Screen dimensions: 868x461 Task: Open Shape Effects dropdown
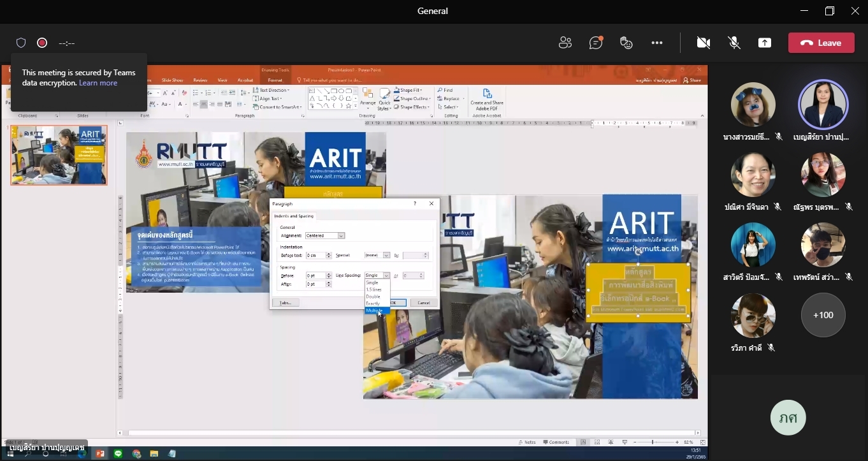click(x=412, y=107)
